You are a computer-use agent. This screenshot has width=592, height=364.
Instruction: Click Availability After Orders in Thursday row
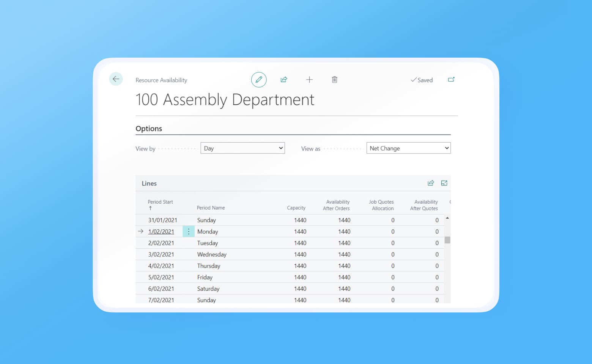[344, 266]
